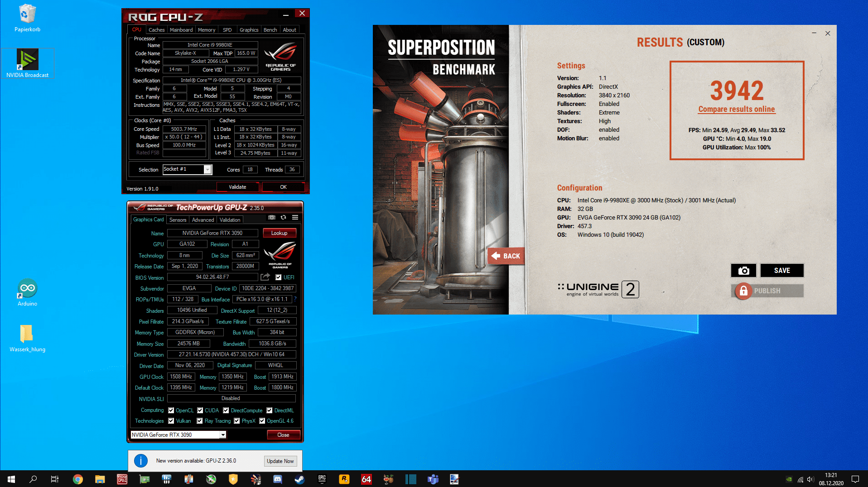Click the NVIDIA tray icon

click(x=789, y=479)
